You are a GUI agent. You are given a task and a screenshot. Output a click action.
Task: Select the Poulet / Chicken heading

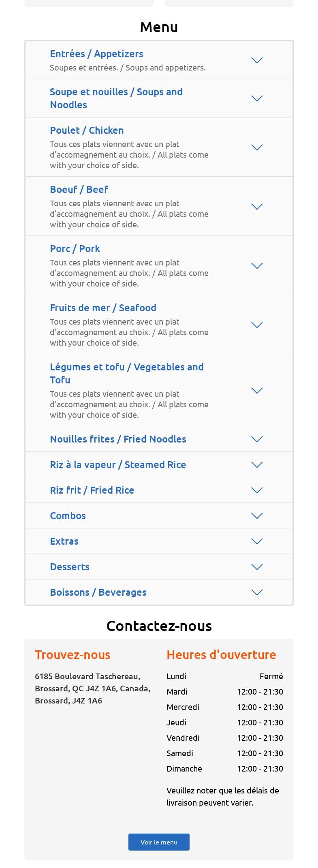pos(87,130)
